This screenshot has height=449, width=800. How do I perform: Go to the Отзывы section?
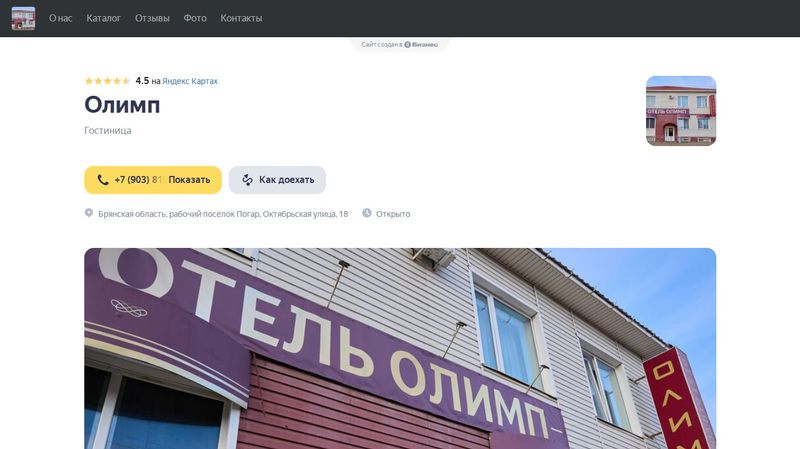click(152, 18)
